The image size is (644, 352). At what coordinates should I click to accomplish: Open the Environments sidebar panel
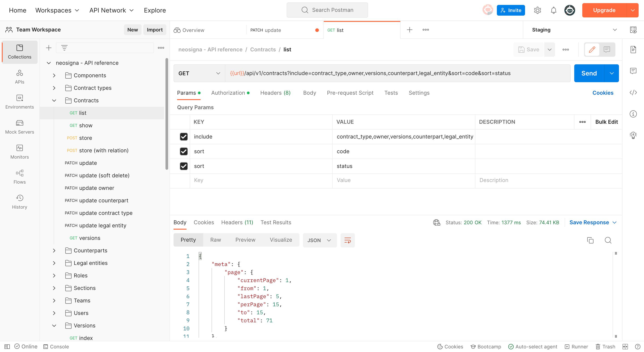click(19, 102)
